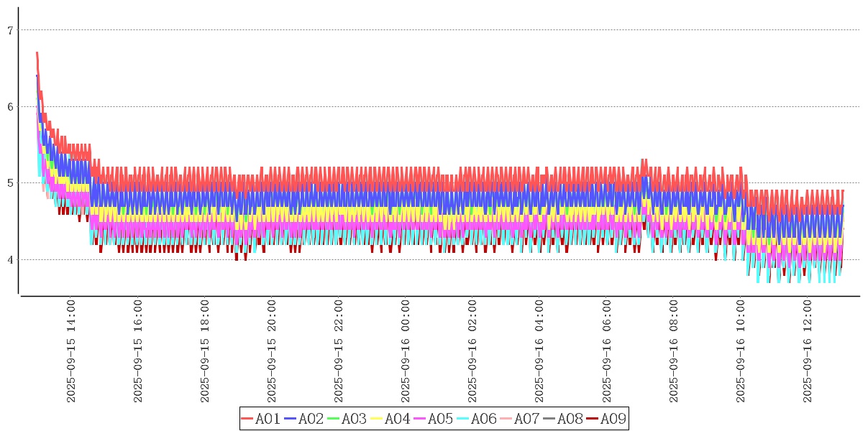Viewport: 868px width, 431px height.
Task: Toggle the A03 legend entry
Action: tap(354, 419)
